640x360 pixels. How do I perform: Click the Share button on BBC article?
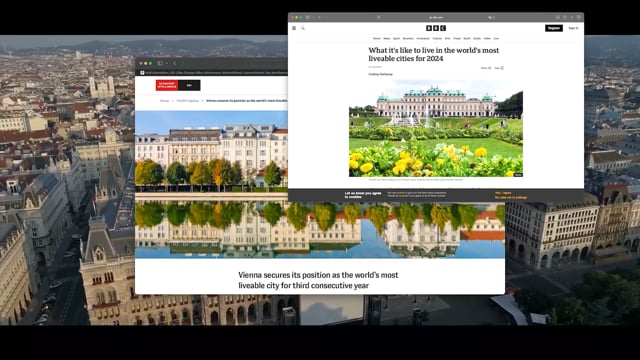(x=486, y=68)
